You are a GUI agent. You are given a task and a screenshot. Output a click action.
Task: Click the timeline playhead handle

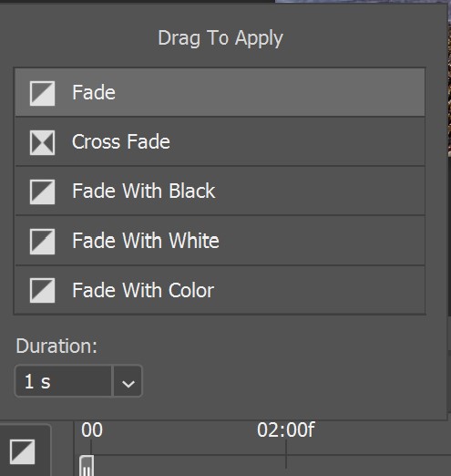tap(87, 465)
